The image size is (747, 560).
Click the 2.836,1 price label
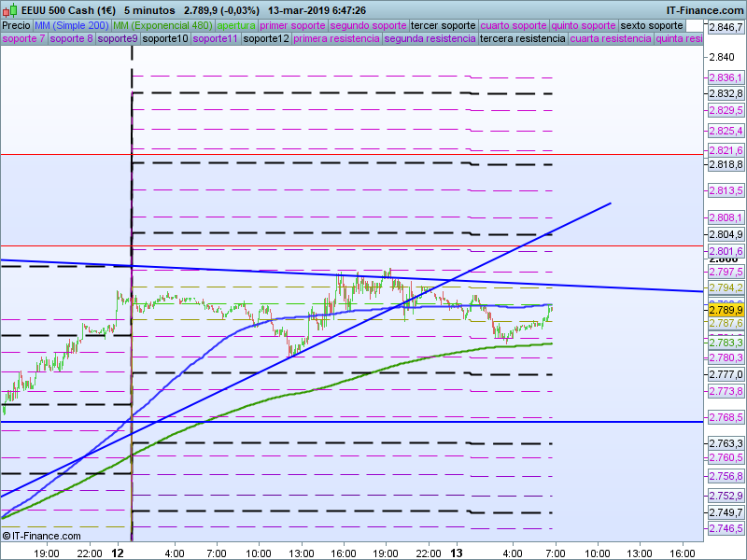(726, 77)
